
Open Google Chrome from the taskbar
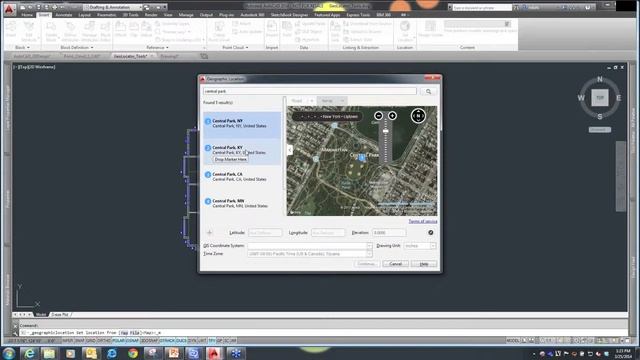click(x=133, y=353)
